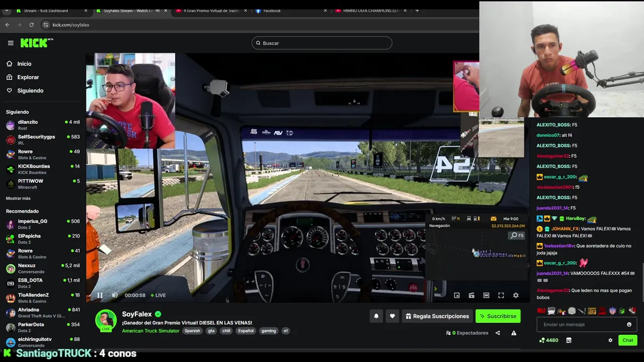Click the Buscar search field
Screen dimensions: 644x362
(322, 43)
